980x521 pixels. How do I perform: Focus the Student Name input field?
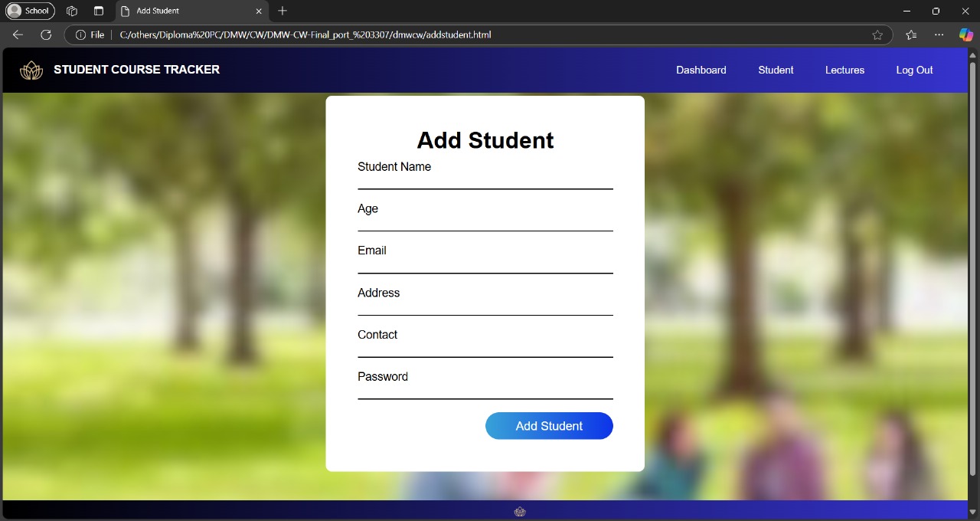click(485, 181)
